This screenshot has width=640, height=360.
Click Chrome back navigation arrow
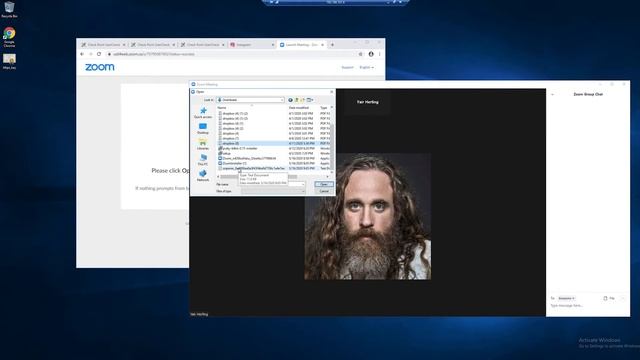point(82,54)
